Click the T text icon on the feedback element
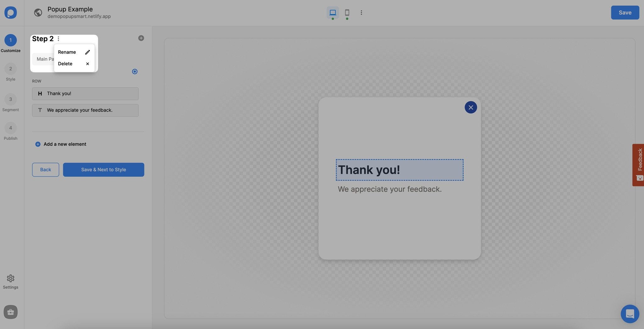The width and height of the screenshot is (644, 329). (x=40, y=110)
